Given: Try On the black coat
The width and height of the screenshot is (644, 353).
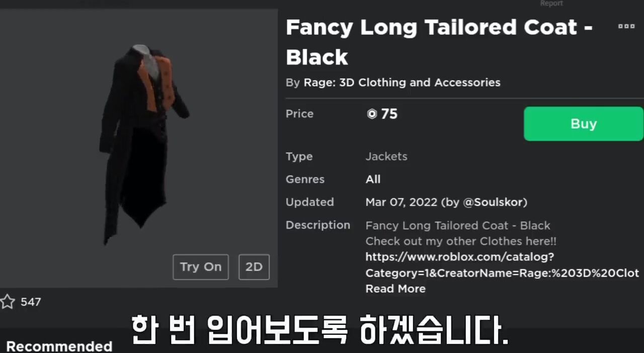Looking at the screenshot, I should point(201,267).
